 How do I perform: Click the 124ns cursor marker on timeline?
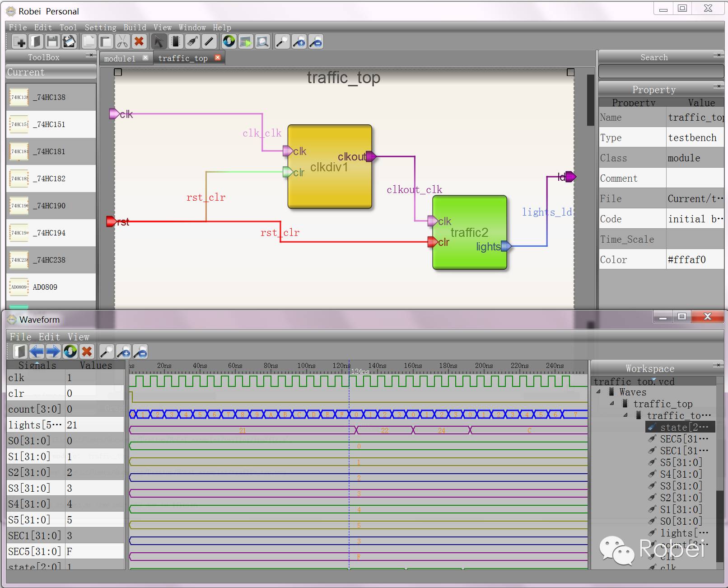pyautogui.click(x=360, y=372)
